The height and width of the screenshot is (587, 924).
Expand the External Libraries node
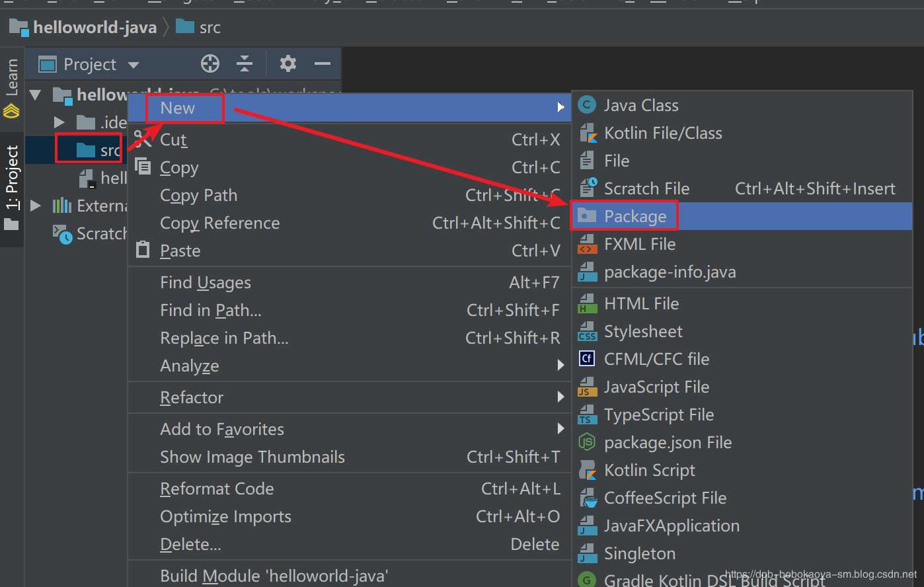[36, 206]
